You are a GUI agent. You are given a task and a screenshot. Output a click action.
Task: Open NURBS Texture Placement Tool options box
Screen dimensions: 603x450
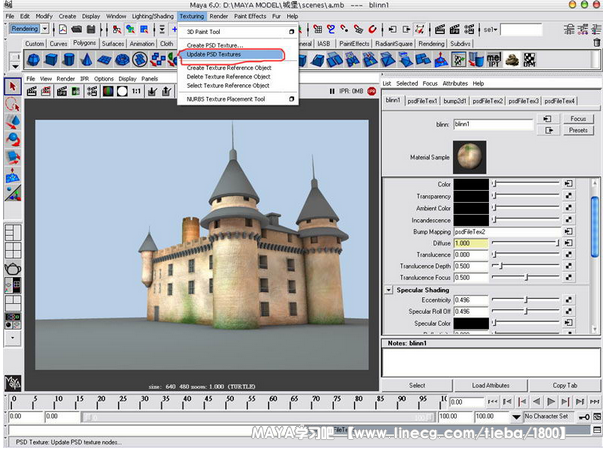pos(292,99)
